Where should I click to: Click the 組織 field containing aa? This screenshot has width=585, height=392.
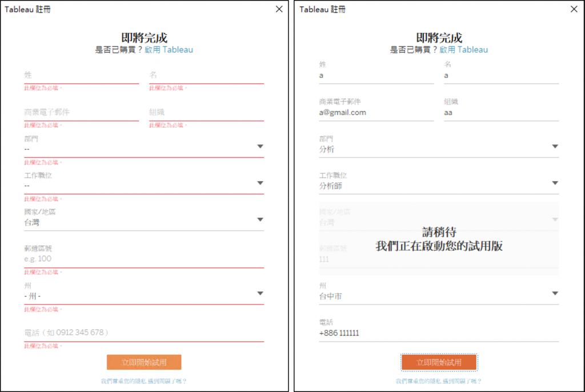click(501, 113)
